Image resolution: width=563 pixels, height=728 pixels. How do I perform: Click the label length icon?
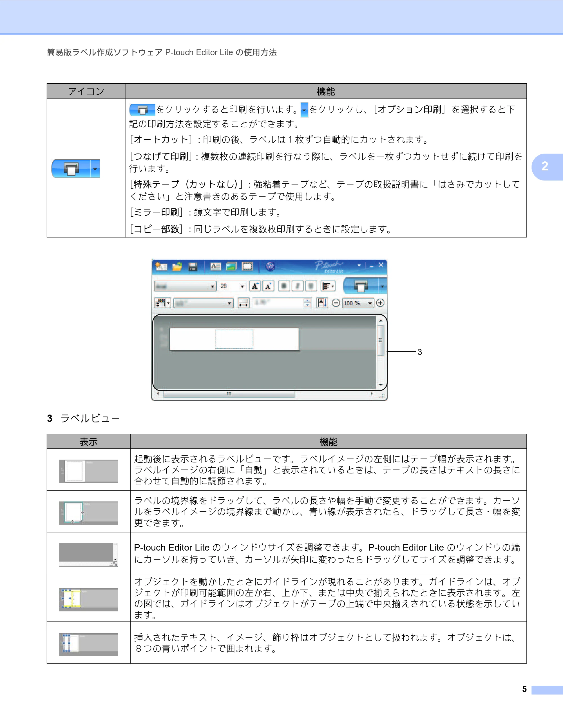pos(243,303)
